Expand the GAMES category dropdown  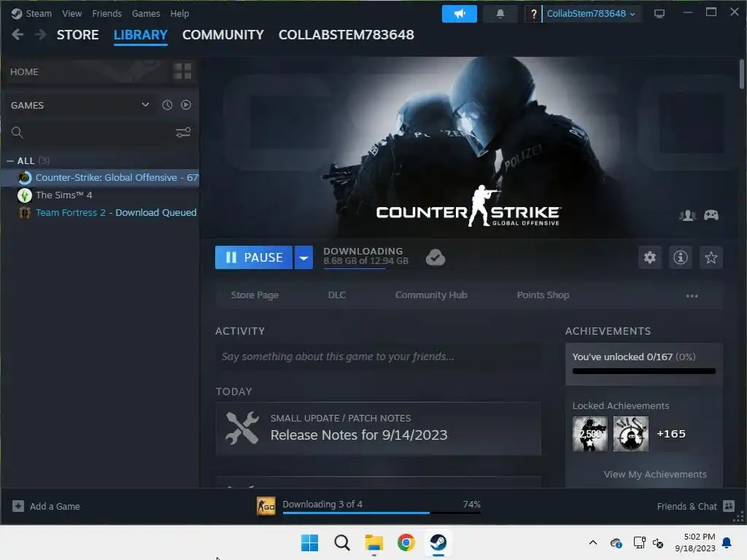click(145, 105)
